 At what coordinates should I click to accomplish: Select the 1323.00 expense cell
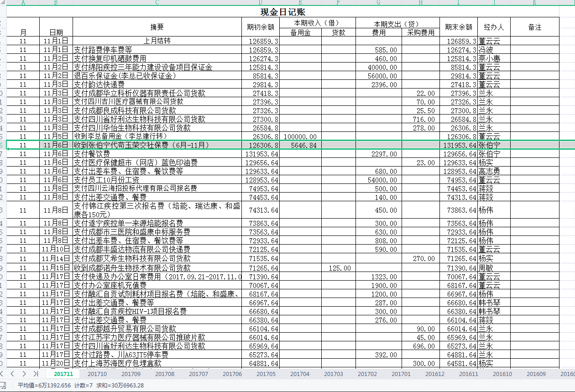coord(379,277)
